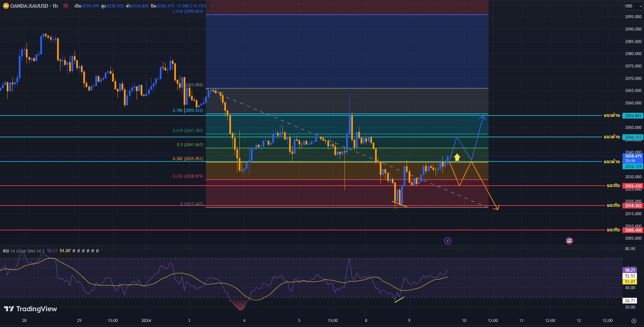Click the 2024 date on time axis
644x327 pixels.
(x=146, y=321)
